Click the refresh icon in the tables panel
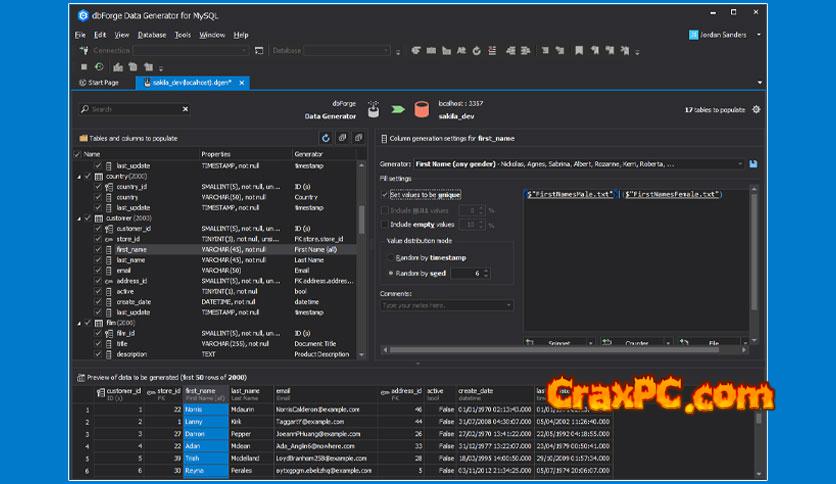This screenshot has height=484, width=836. point(325,138)
